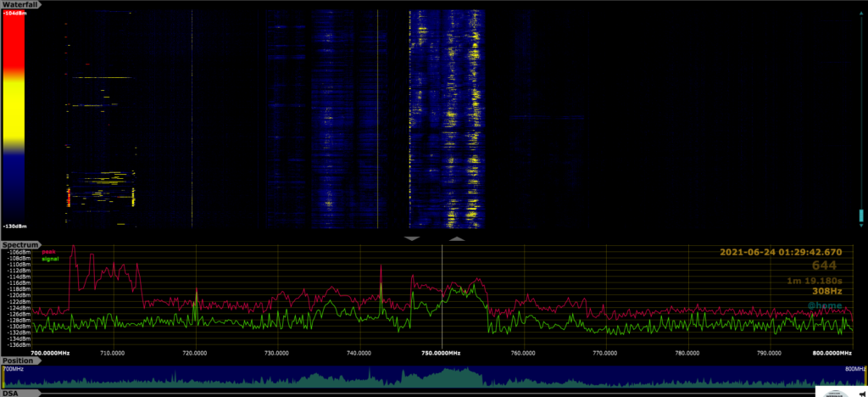The width and height of the screenshot is (868, 397).
Task: Click the elapsed time 1m 19.180s
Action: click(x=815, y=281)
